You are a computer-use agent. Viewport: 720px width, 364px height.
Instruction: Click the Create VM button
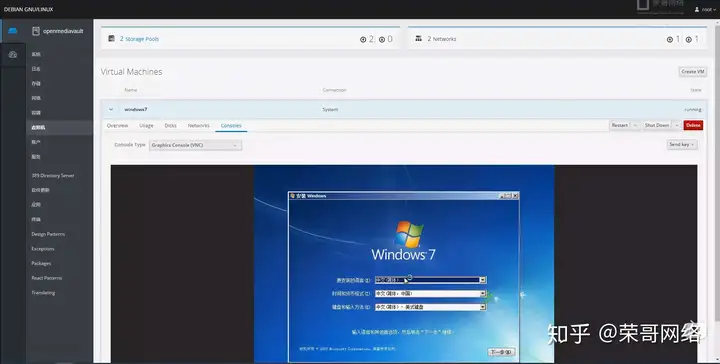692,72
